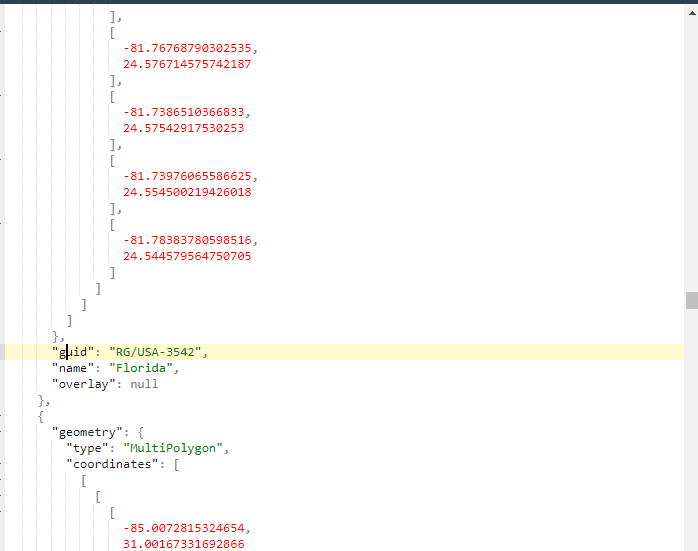
Task: Click the value 24.576714575742187
Action: pyautogui.click(x=187, y=64)
